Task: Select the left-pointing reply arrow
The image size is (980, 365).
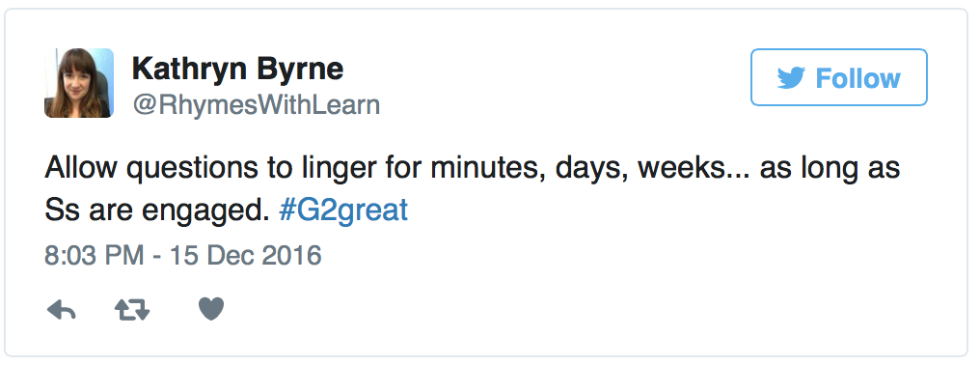Action: point(62,309)
